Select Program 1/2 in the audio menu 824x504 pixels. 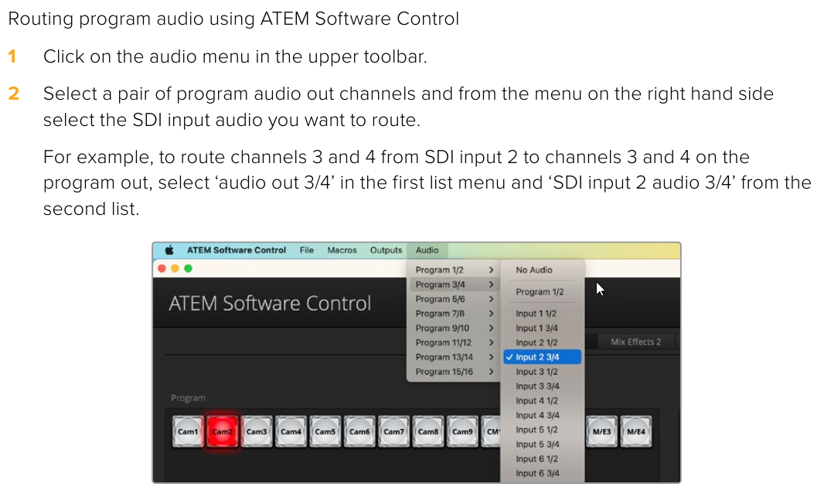tap(454, 270)
